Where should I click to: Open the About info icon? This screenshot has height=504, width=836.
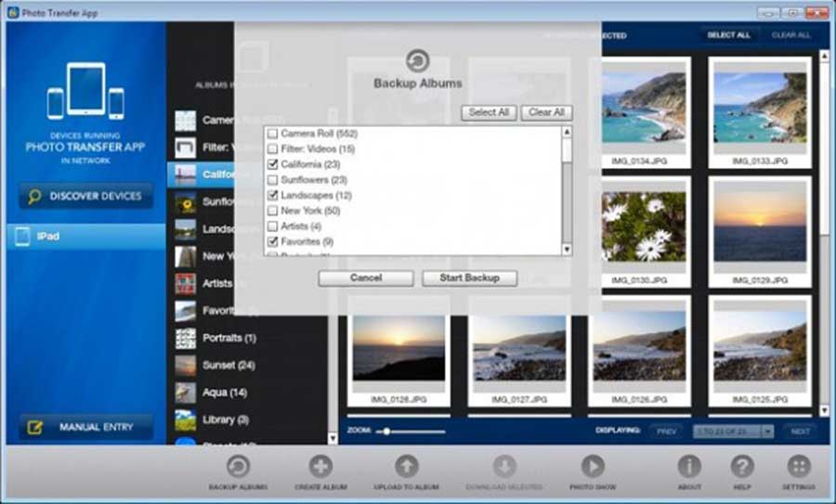(x=689, y=467)
